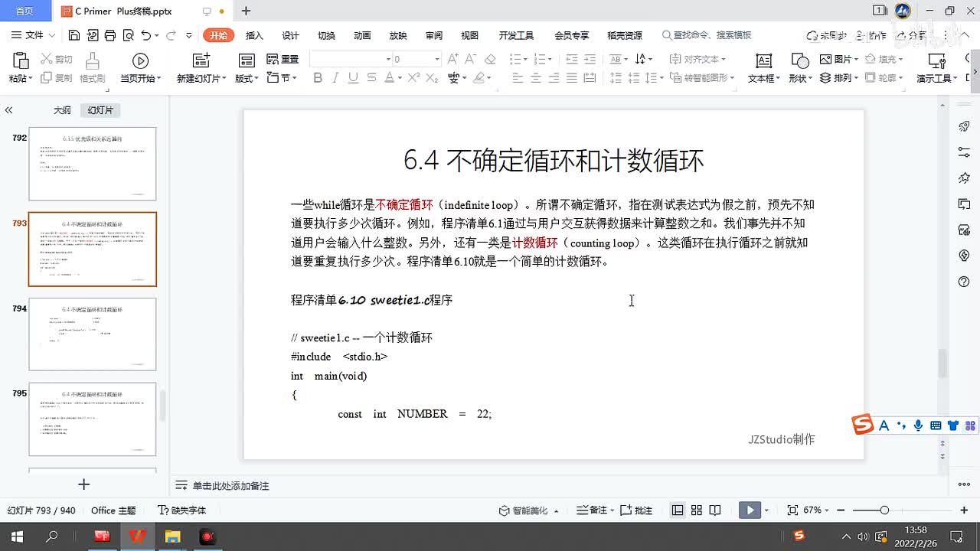Switch to Outline (大纲) panel tab
Image resolution: width=980 pixels, height=551 pixels.
62,110
